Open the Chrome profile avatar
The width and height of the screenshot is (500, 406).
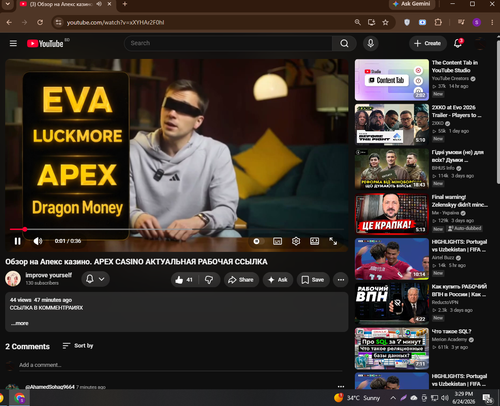477,22
